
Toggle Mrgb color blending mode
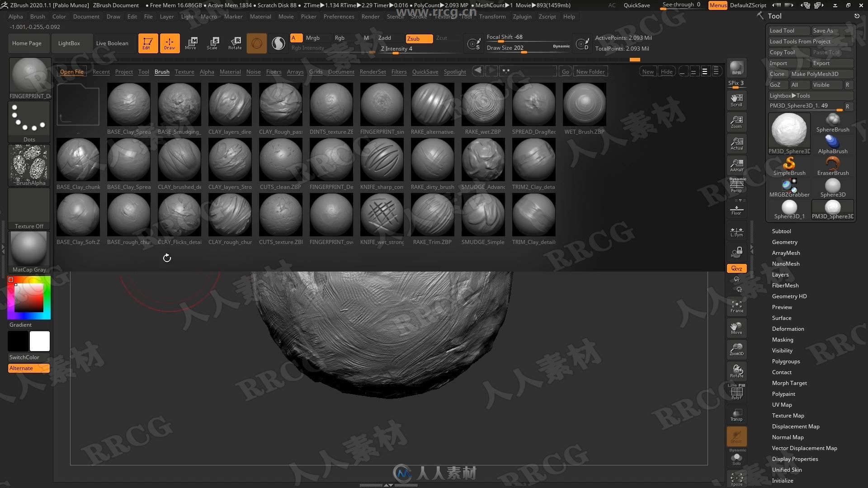312,38
